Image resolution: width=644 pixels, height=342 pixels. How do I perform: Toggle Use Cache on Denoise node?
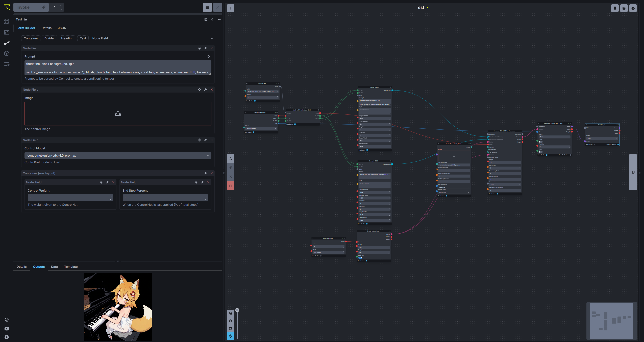(x=497, y=194)
